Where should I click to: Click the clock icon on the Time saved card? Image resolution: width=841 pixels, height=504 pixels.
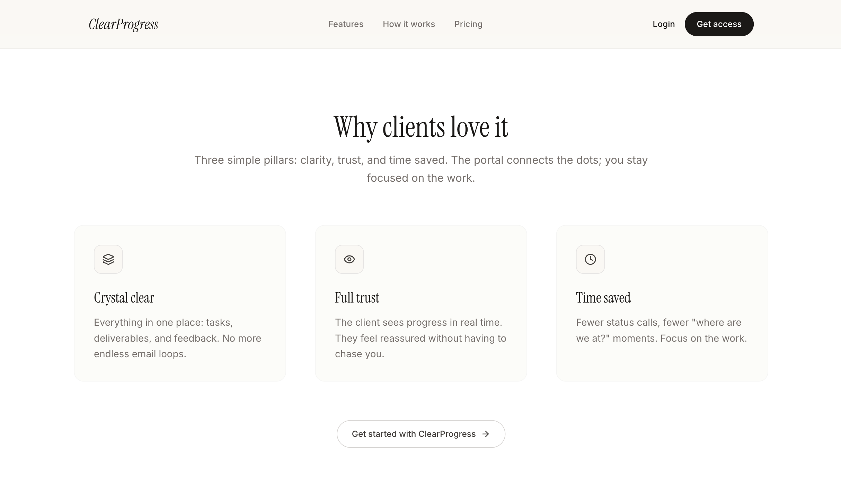[x=590, y=259]
